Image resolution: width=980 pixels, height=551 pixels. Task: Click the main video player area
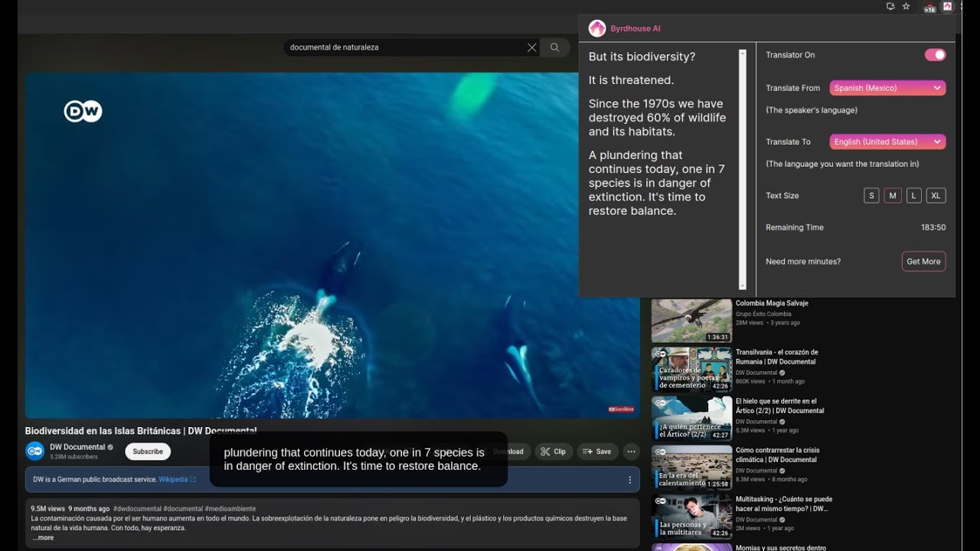pyautogui.click(x=332, y=246)
